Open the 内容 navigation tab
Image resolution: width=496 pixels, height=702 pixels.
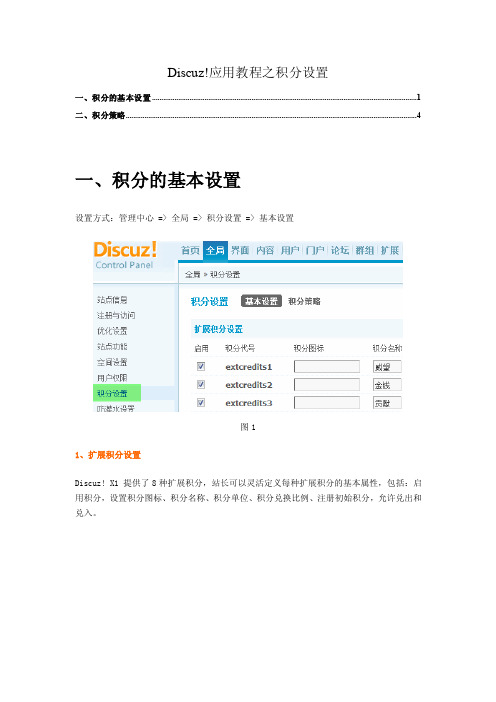(x=265, y=250)
